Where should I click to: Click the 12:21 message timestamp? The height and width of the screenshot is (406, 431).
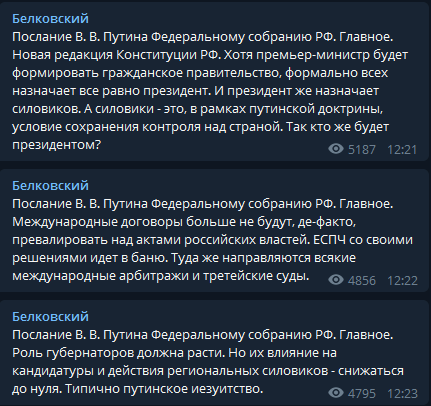pos(402,150)
